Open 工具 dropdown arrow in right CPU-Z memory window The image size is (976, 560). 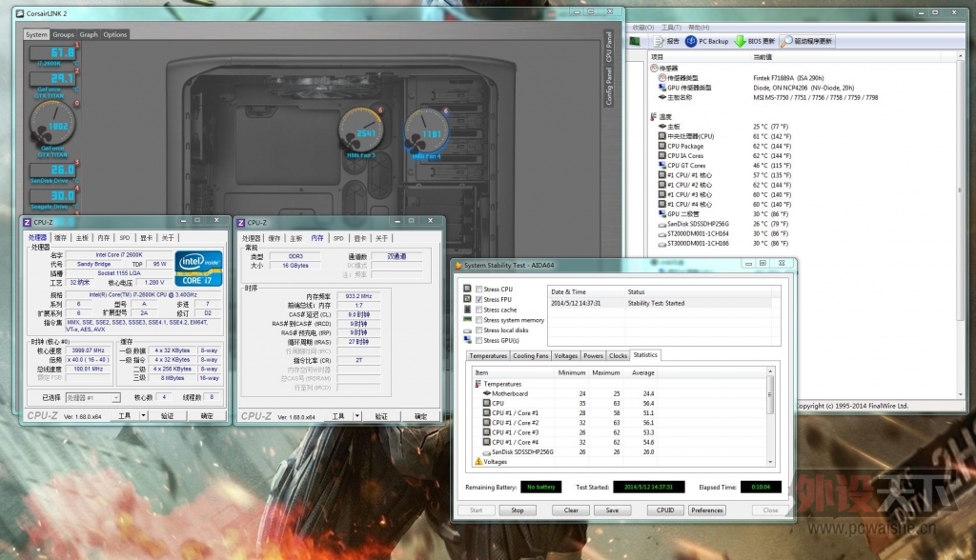pos(357,416)
